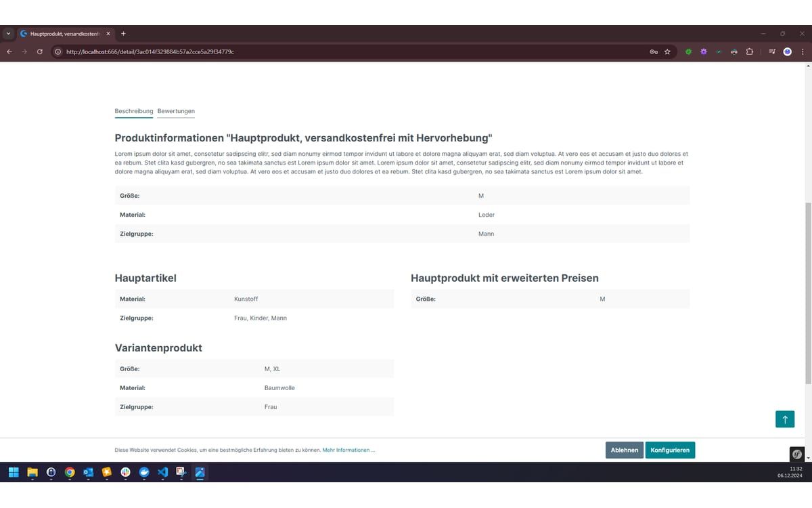Open Docker Desktop from the taskbar
The image size is (812, 508).
(x=143, y=472)
